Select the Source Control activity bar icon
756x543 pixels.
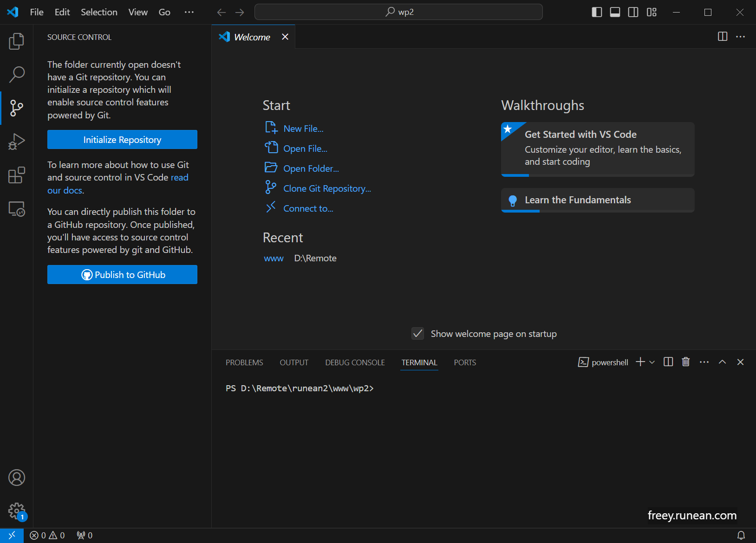[17, 108]
